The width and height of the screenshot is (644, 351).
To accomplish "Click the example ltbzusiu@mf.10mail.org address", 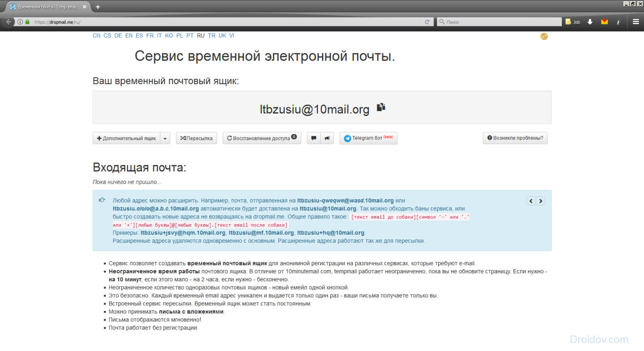I will (261, 233).
